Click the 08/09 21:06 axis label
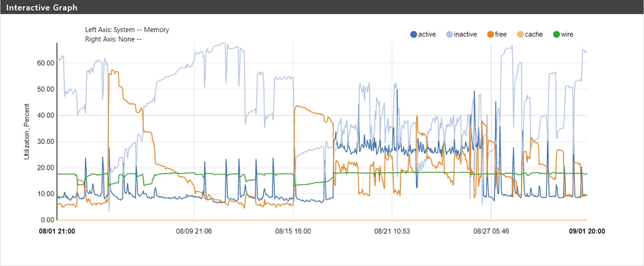 click(x=194, y=231)
